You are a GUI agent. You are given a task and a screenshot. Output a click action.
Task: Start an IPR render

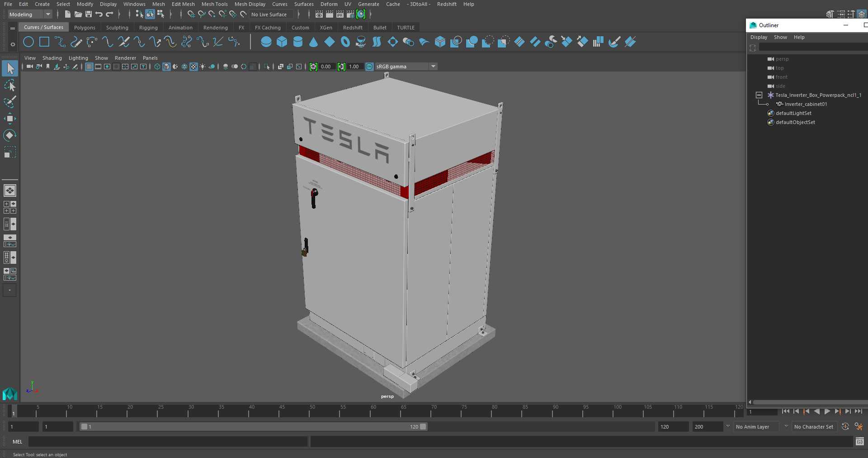[340, 14]
